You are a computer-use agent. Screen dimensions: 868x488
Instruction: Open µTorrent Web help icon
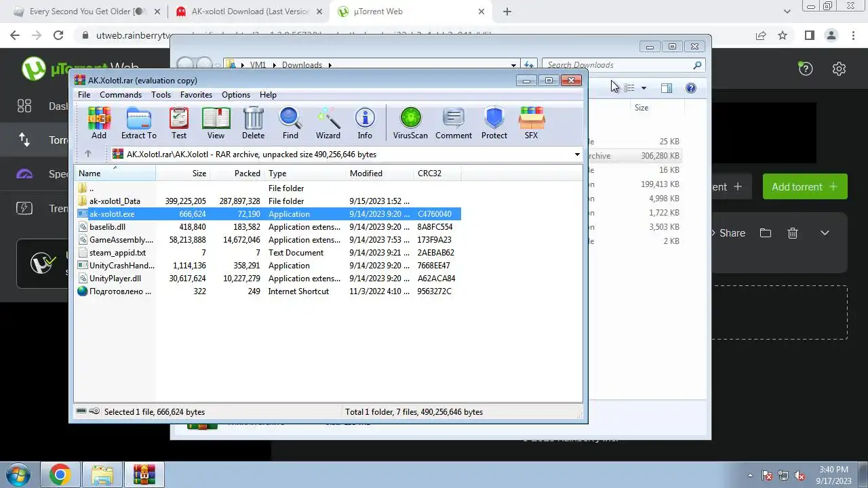pyautogui.click(x=805, y=68)
